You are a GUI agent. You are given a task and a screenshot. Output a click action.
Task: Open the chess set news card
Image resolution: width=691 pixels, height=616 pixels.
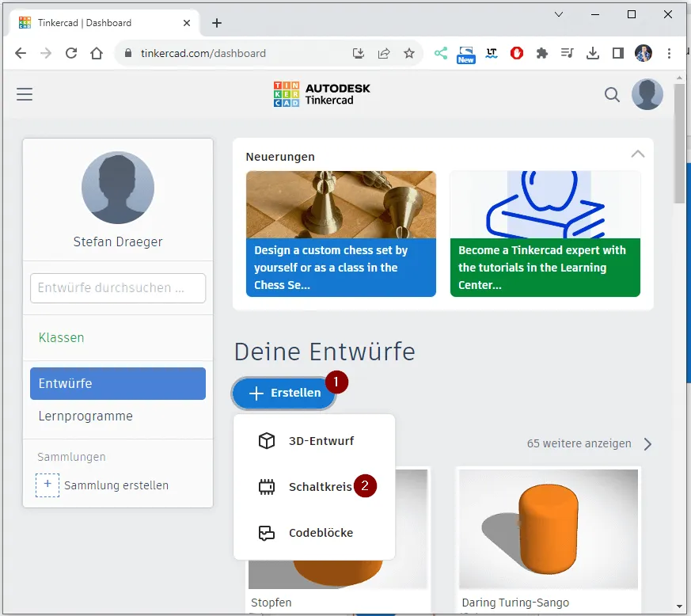[x=340, y=234]
